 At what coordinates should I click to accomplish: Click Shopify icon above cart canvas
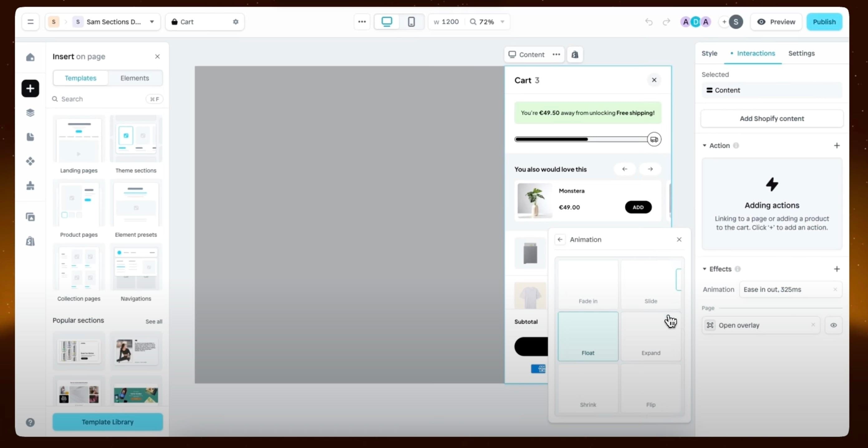[x=575, y=55]
